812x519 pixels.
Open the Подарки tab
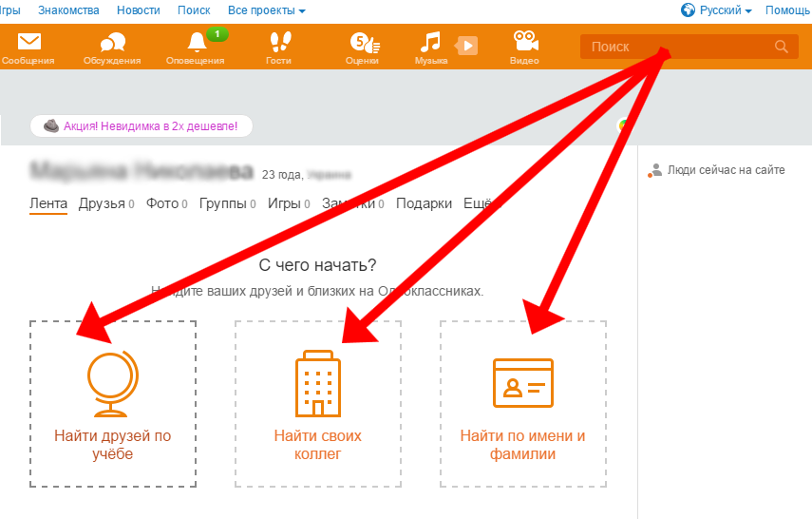coord(424,203)
